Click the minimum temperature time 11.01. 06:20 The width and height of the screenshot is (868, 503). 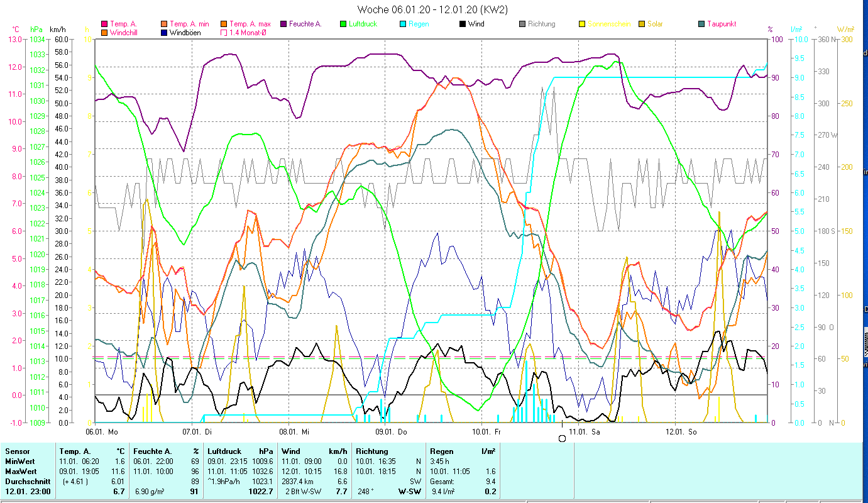pos(80,462)
